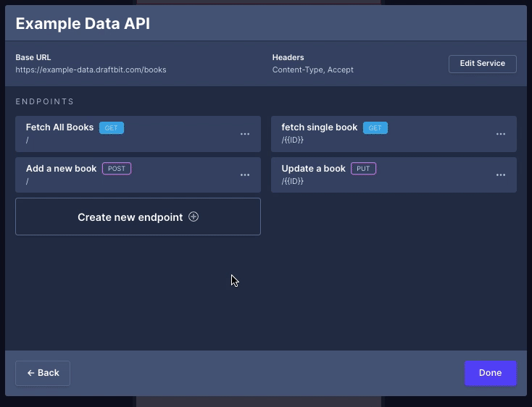532x407 pixels.
Task: Confirm with the Done button
Action: [490, 373]
